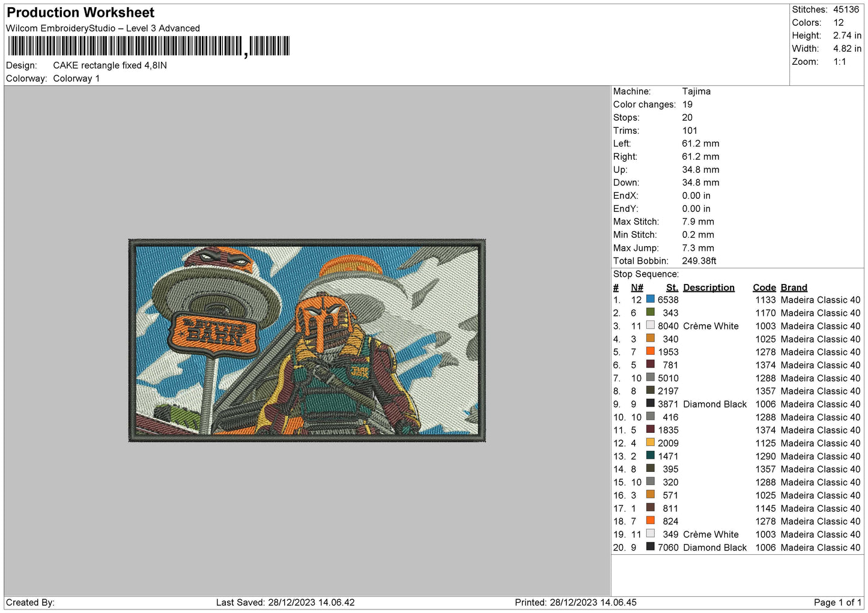The image size is (868, 613).
Task: Select the Diamond Black swatch for stop 9
Action: 650,403
